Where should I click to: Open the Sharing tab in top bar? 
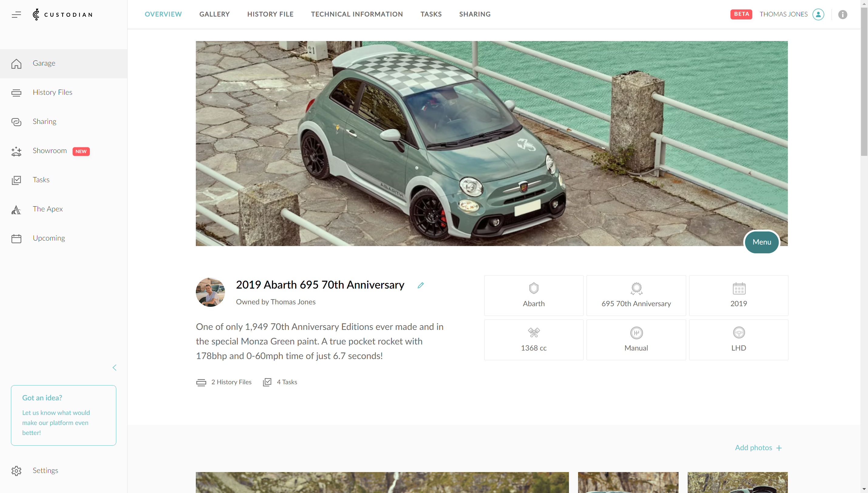coord(475,14)
